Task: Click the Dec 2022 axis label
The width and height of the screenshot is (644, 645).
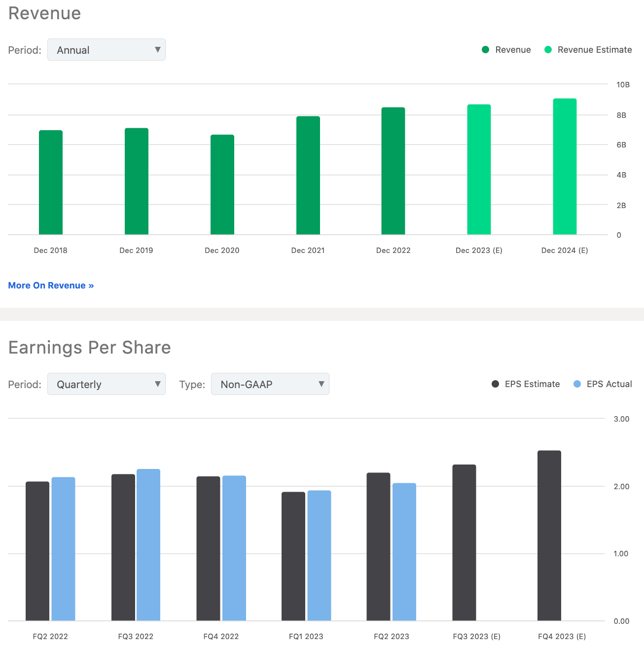Action: tap(393, 250)
